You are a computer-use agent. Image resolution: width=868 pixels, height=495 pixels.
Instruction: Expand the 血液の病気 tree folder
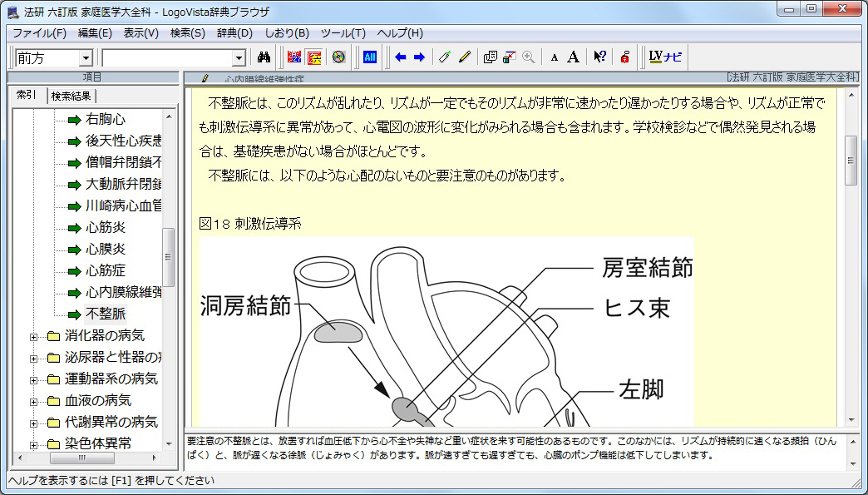34,401
